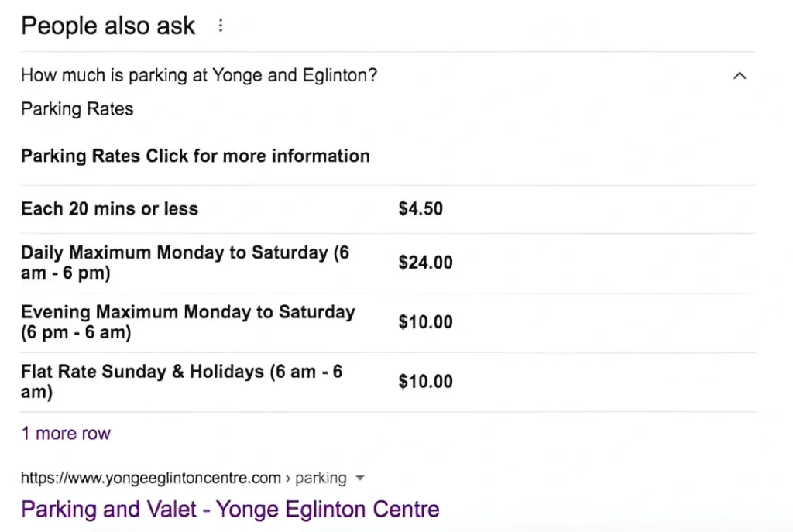The height and width of the screenshot is (532, 793).
Task: Expand the '1 more row' link
Action: pyautogui.click(x=66, y=433)
